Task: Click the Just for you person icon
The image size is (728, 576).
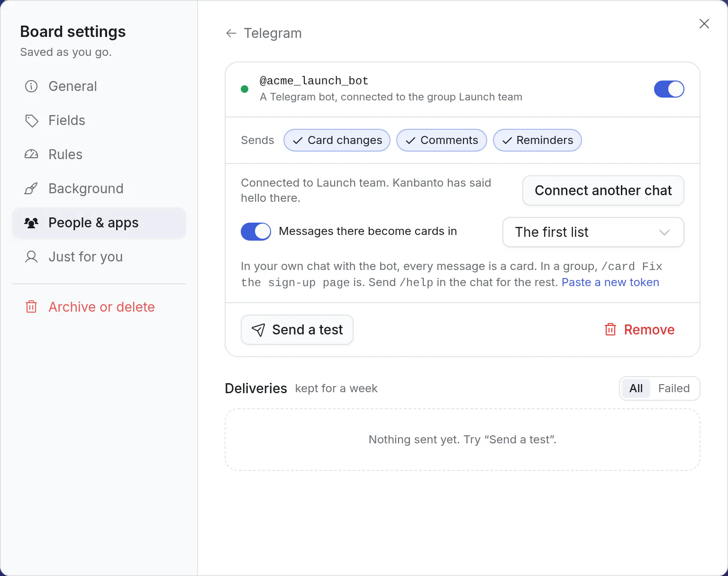Action: [31, 257]
